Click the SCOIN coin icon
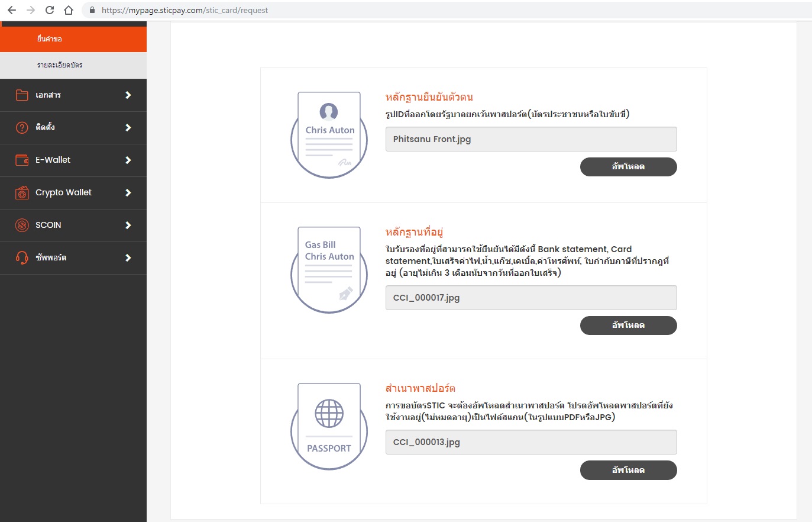The image size is (812, 522). pyautogui.click(x=22, y=225)
